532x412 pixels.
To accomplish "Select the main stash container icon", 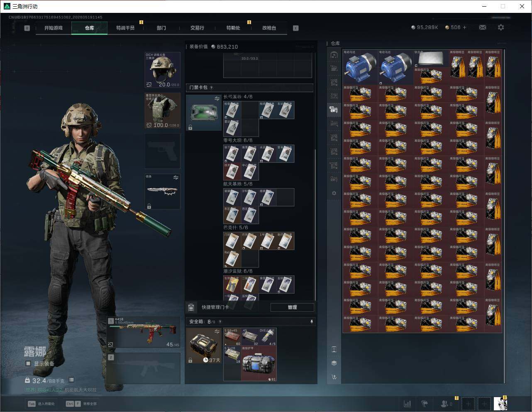I will tap(334, 54).
